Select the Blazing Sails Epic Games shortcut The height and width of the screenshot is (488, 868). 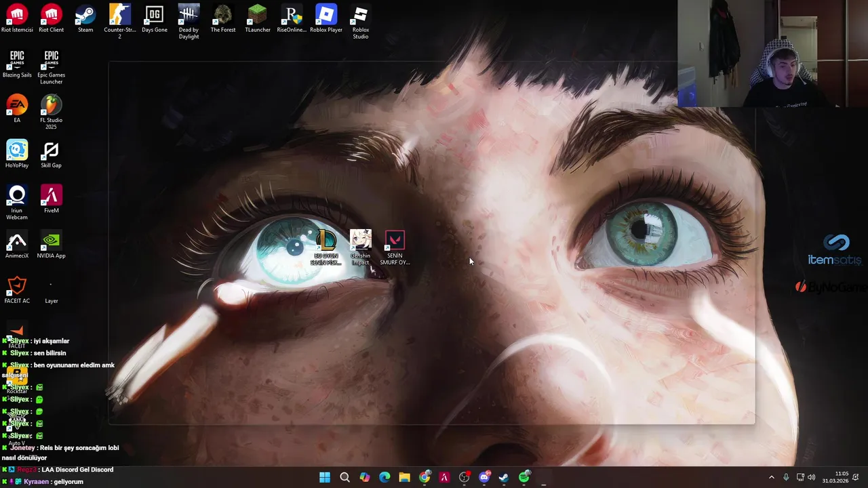pos(17,64)
